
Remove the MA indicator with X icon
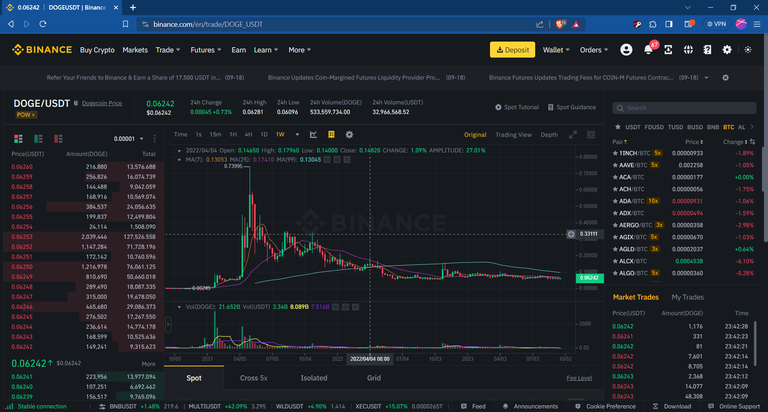347,160
